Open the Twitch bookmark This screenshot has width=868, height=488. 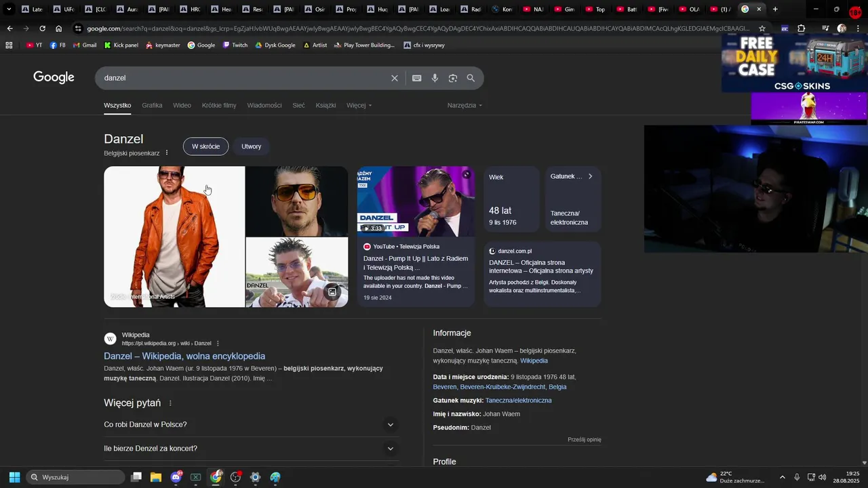click(235, 45)
